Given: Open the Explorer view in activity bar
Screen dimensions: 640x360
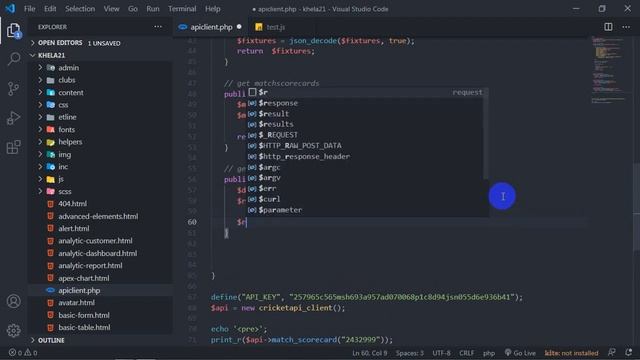Looking at the screenshot, I should click(x=13, y=31).
